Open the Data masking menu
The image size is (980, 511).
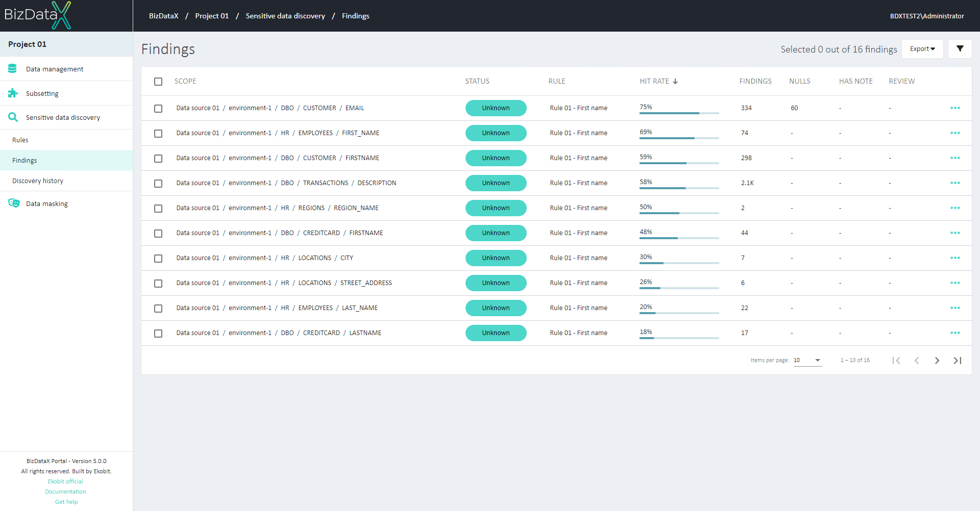tap(66, 203)
